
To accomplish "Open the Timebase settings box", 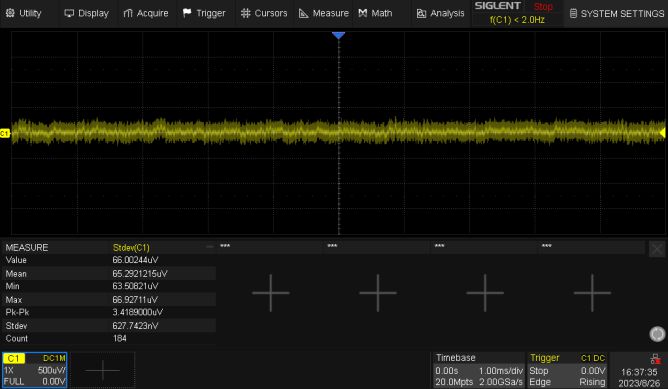I will pyautogui.click(x=479, y=370).
